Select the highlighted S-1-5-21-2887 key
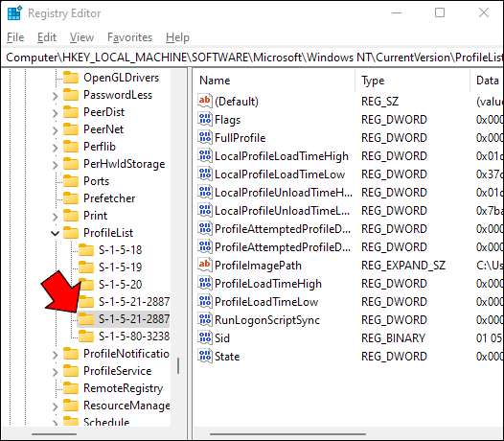Screen dimensions: 504x441 coord(124,319)
